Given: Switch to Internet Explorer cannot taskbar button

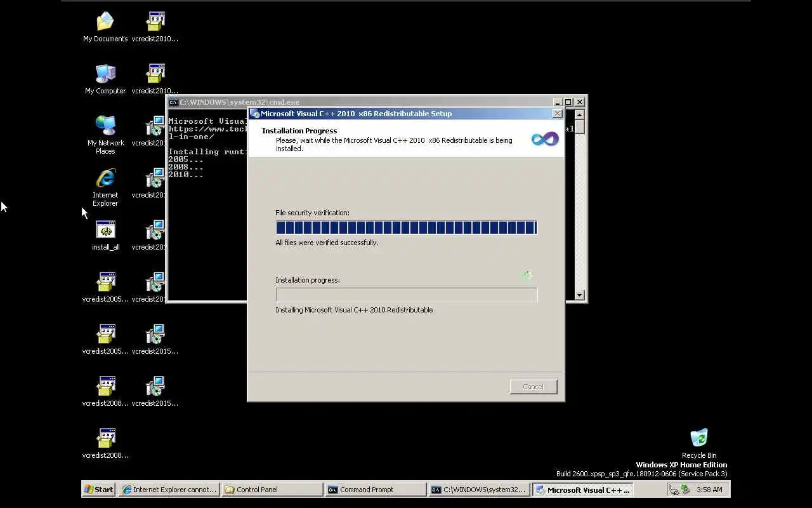Looking at the screenshot, I should 169,490.
